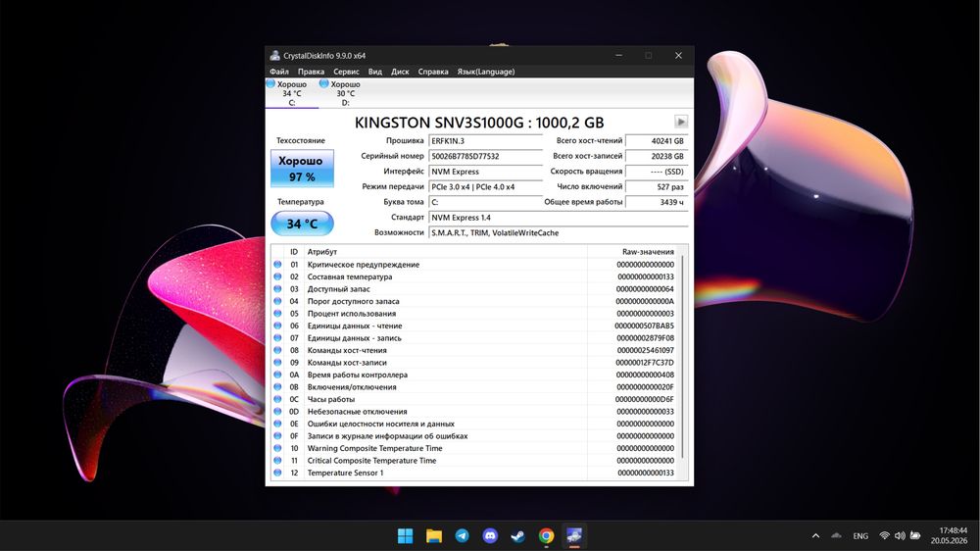Click the Raw-значения column header
The image size is (980, 551).
pos(633,251)
